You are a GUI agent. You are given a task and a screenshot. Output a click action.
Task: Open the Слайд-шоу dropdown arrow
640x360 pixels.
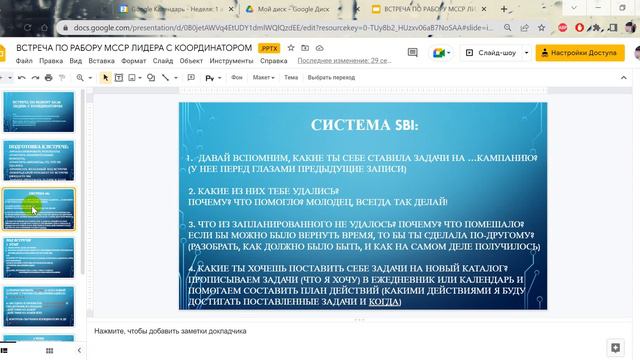[x=526, y=53]
